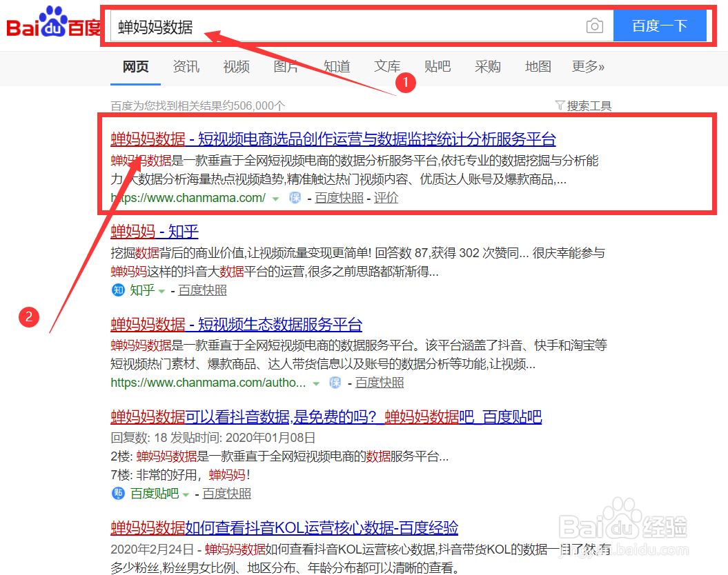Switch to the 视频 tab
728x575 pixels.
coord(236,67)
